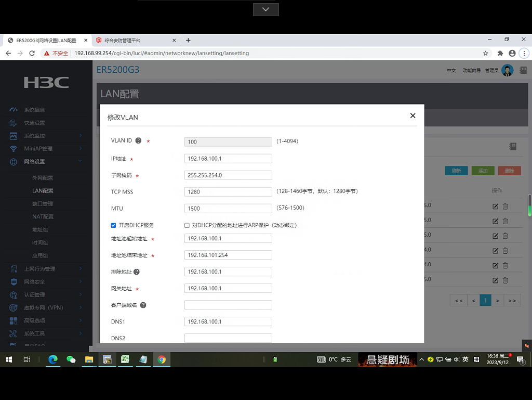Open WeChat from the taskbar
This screenshot has width=532, height=400.
coord(71,359)
